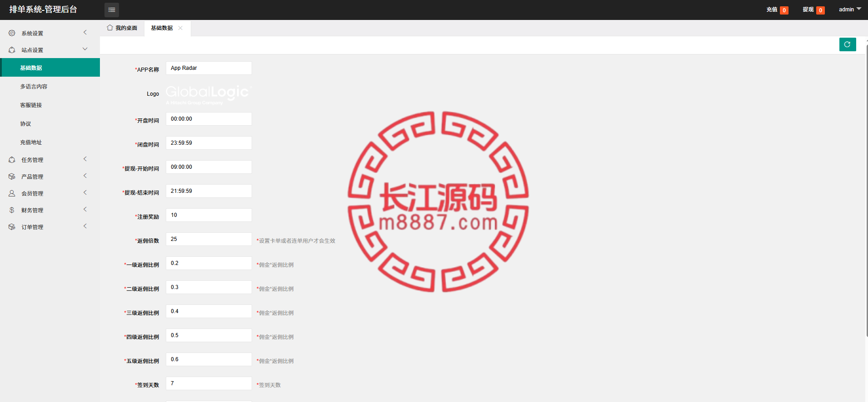Click the 充值 link in header
Screen dimensions: 868x402
(772, 10)
